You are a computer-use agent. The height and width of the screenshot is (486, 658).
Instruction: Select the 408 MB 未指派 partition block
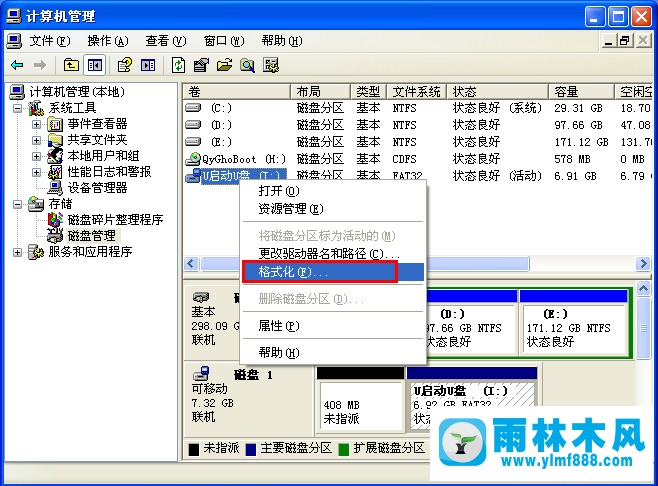[360, 400]
